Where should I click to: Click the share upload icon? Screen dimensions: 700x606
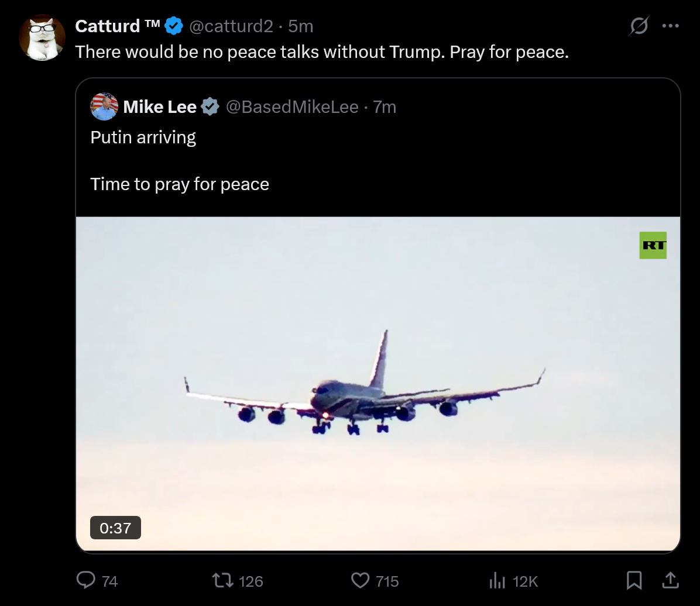click(670, 580)
